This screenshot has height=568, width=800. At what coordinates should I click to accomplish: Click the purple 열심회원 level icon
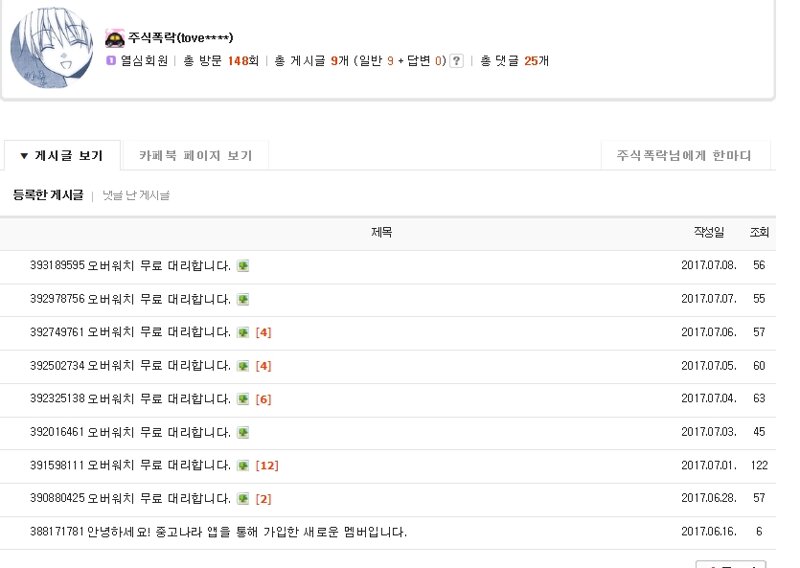[x=111, y=61]
